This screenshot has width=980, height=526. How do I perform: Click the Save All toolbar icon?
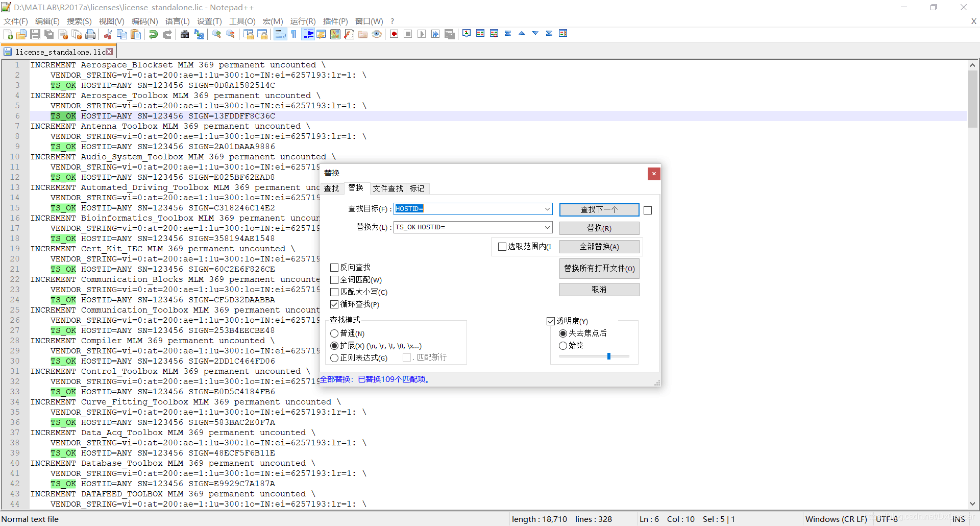tap(49, 34)
